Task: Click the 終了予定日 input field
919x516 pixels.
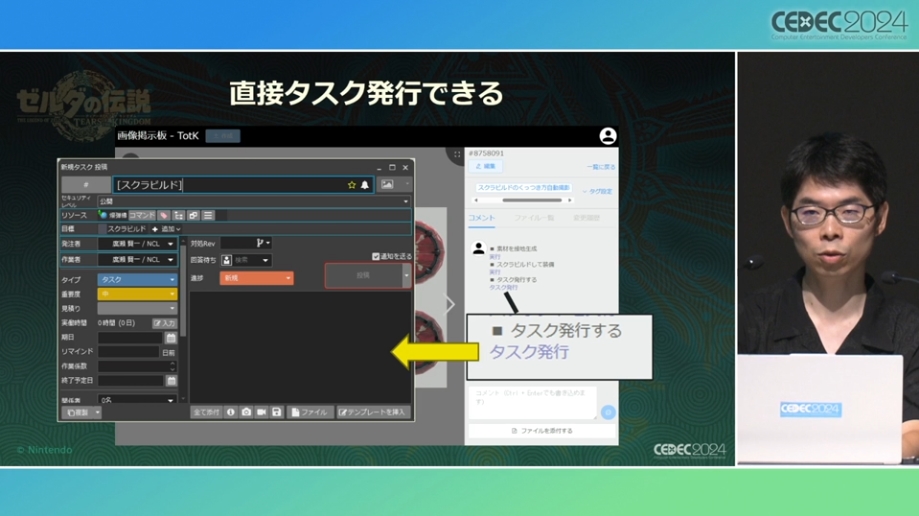Action: (x=130, y=381)
